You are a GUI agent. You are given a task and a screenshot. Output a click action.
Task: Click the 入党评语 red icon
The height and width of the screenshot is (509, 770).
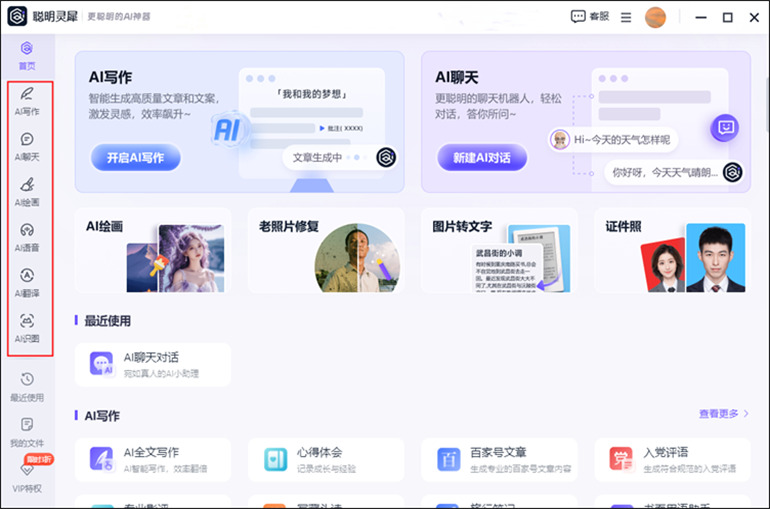tap(621, 459)
